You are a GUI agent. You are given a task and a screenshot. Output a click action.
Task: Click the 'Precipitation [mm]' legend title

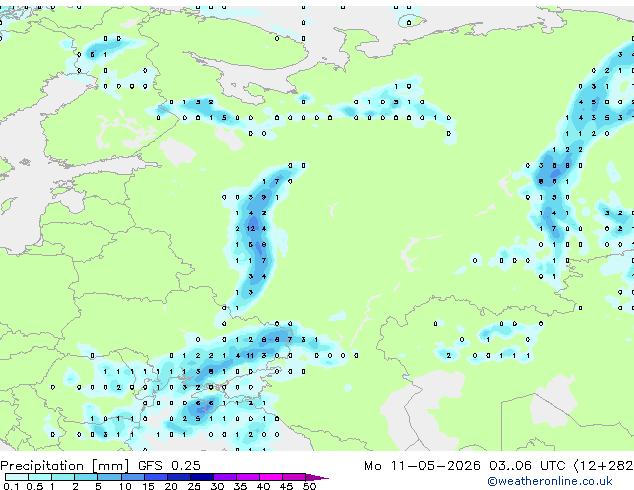pos(64,466)
